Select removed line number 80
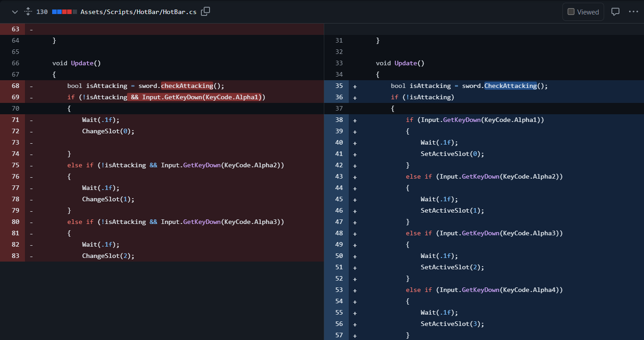 click(x=15, y=222)
